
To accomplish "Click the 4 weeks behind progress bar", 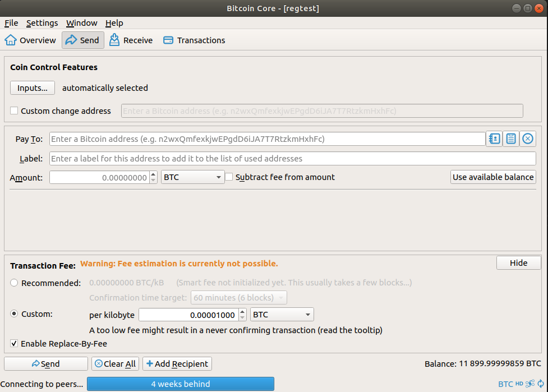I will coord(181,384).
